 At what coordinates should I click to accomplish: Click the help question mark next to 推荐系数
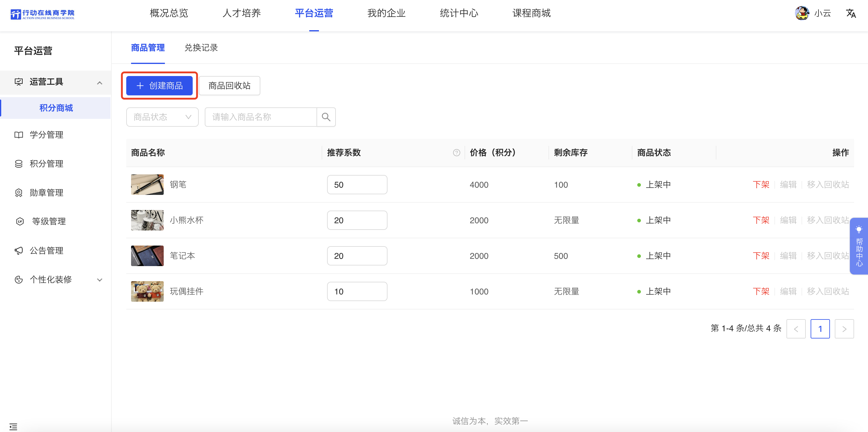point(456,153)
